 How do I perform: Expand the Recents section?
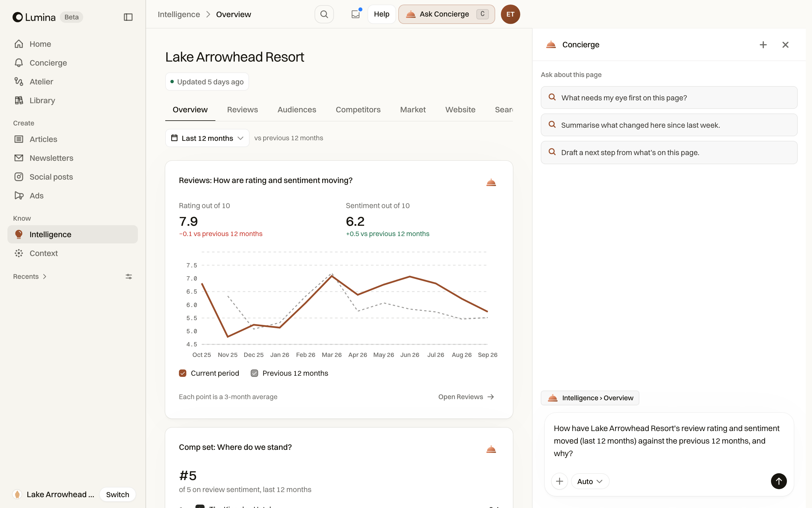(30, 277)
